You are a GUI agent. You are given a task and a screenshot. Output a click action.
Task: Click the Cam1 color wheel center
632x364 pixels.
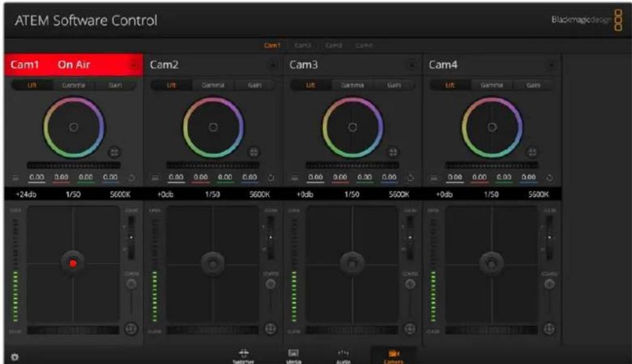74,127
